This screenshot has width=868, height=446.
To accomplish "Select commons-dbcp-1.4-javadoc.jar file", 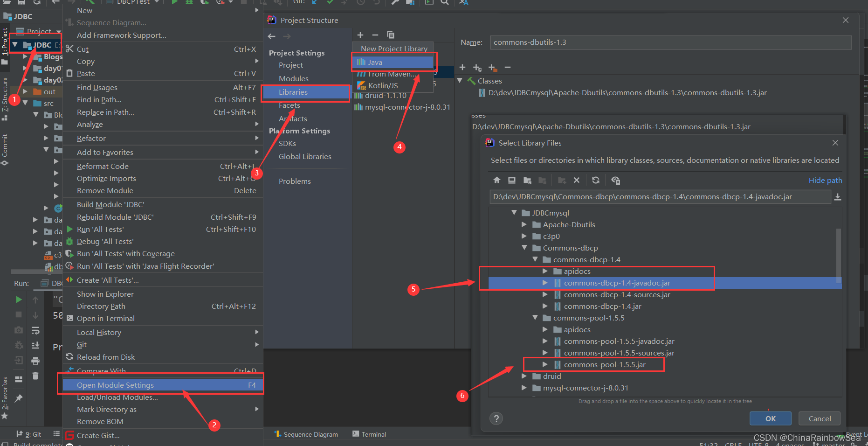I will [617, 283].
